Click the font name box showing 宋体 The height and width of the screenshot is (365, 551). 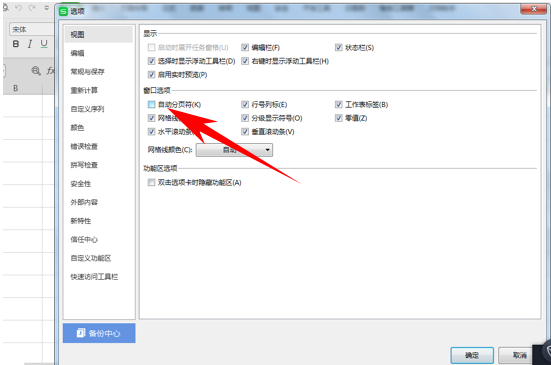pyautogui.click(x=32, y=30)
